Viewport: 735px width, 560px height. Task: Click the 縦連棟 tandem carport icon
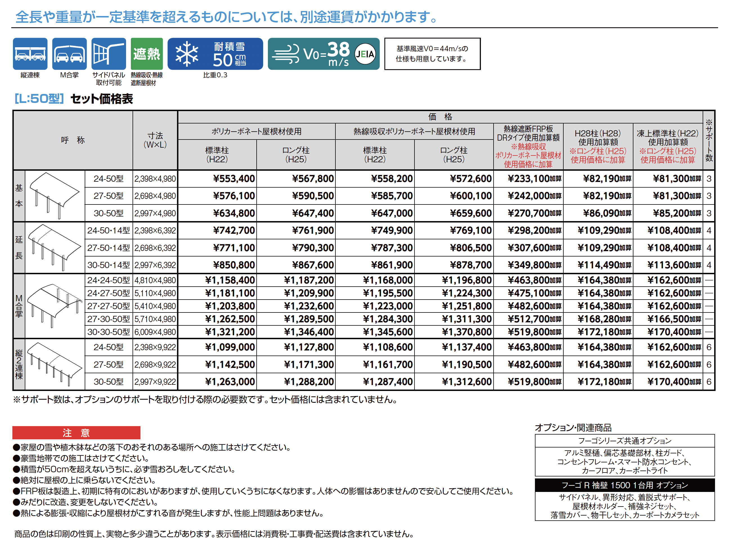coord(30,54)
